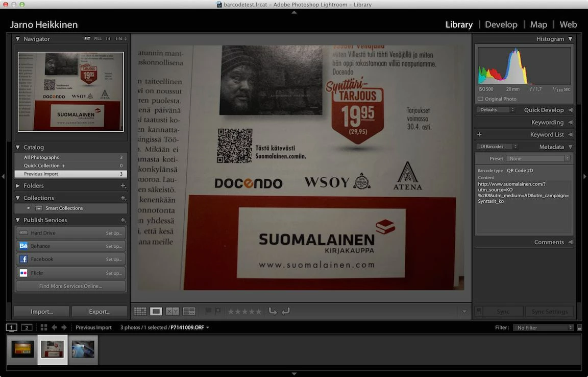Image resolution: width=588 pixels, height=377 pixels.
Task: Collapse the Histogram panel
Action: click(570, 39)
